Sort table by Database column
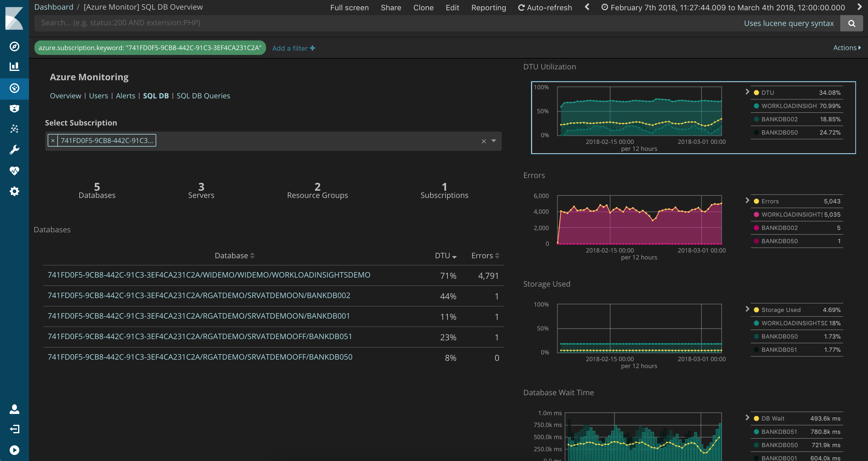The image size is (868, 461). pos(235,256)
